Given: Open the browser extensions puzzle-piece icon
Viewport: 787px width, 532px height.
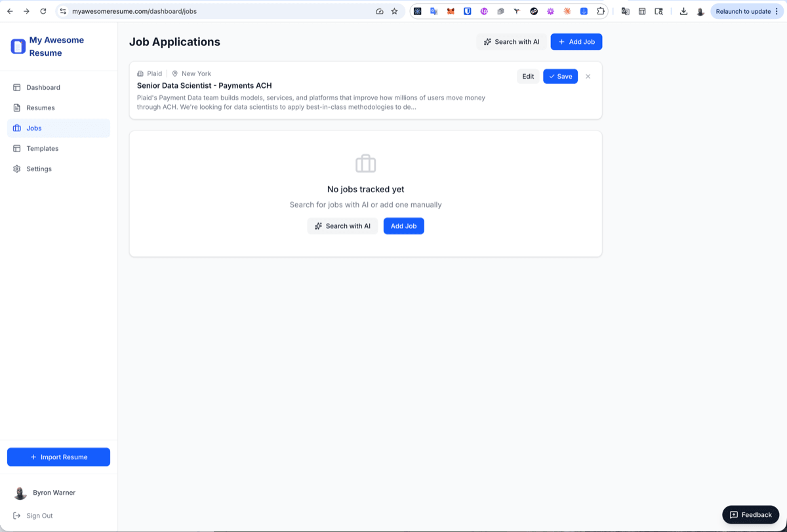Looking at the screenshot, I should tap(600, 11).
